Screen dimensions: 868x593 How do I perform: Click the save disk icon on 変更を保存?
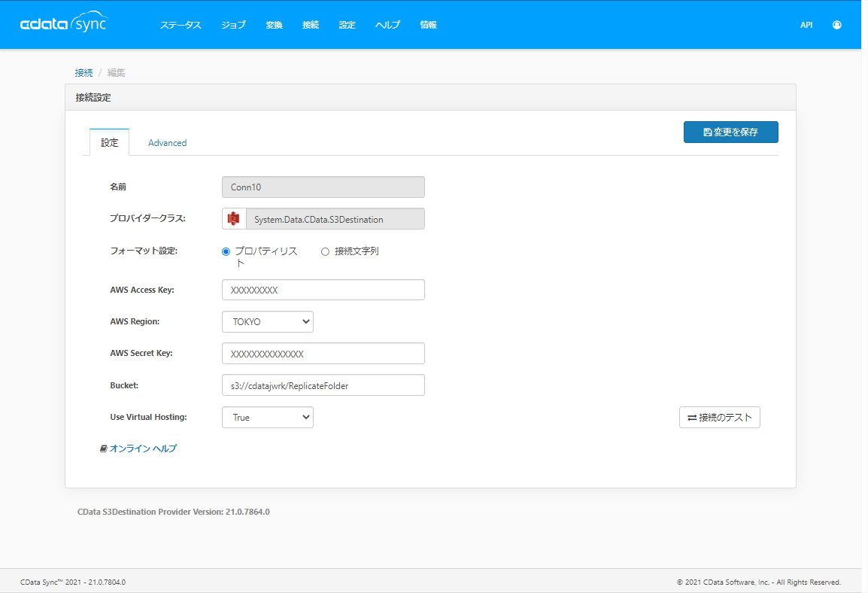pos(708,131)
